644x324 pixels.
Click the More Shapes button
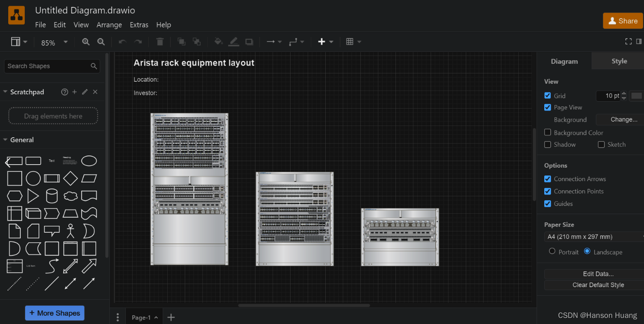[x=55, y=313]
